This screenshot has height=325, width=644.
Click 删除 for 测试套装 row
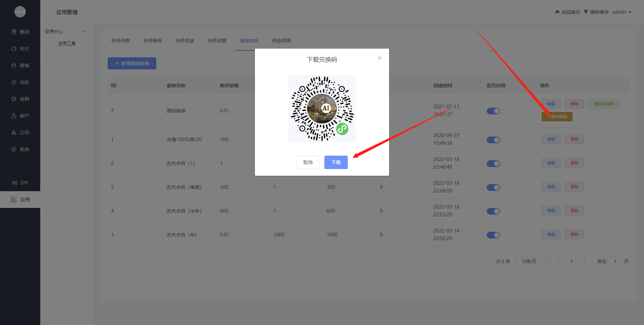(575, 104)
